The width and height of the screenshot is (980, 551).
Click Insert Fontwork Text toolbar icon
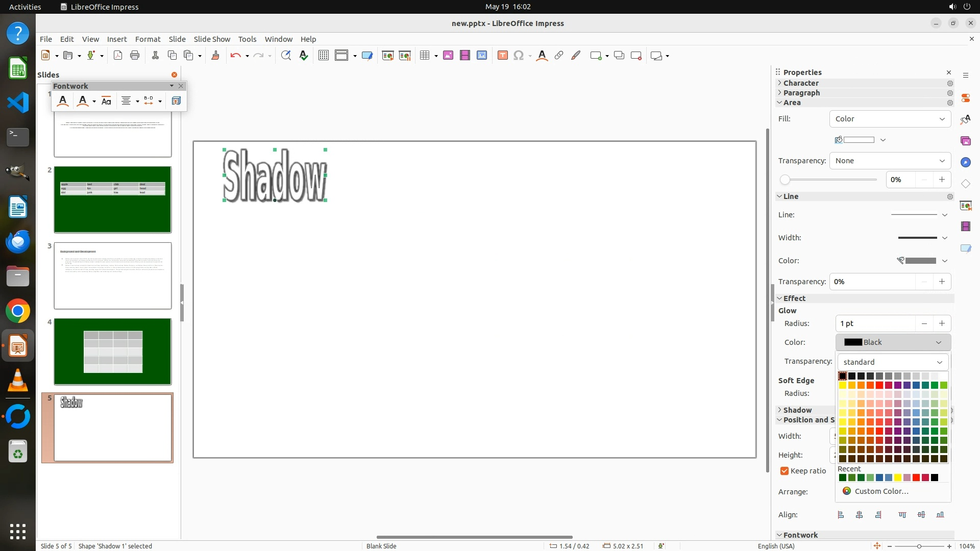click(542, 56)
